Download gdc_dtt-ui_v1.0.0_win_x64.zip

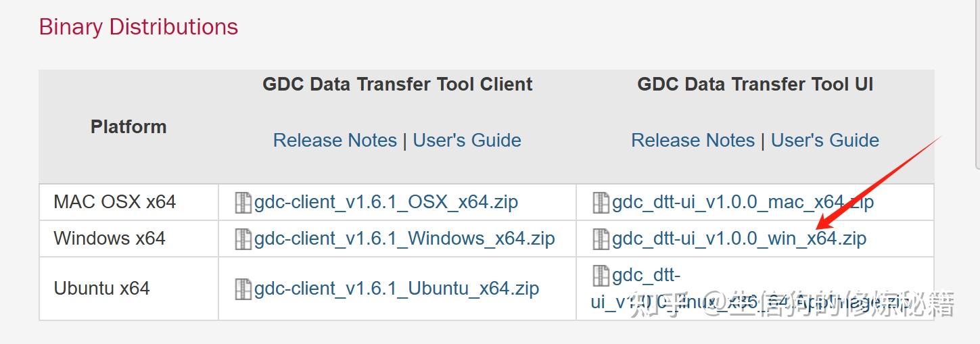[739, 239]
